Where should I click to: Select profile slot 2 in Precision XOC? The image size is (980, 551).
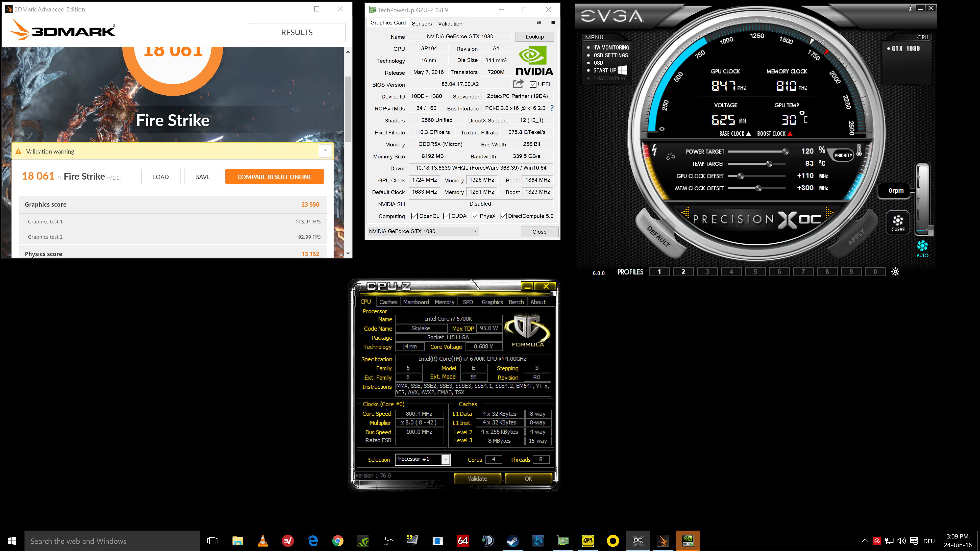pos(683,271)
